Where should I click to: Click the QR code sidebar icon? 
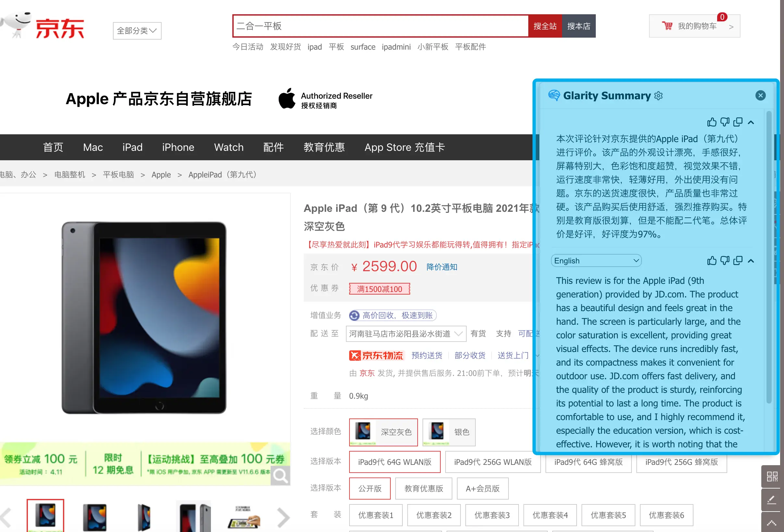click(772, 477)
